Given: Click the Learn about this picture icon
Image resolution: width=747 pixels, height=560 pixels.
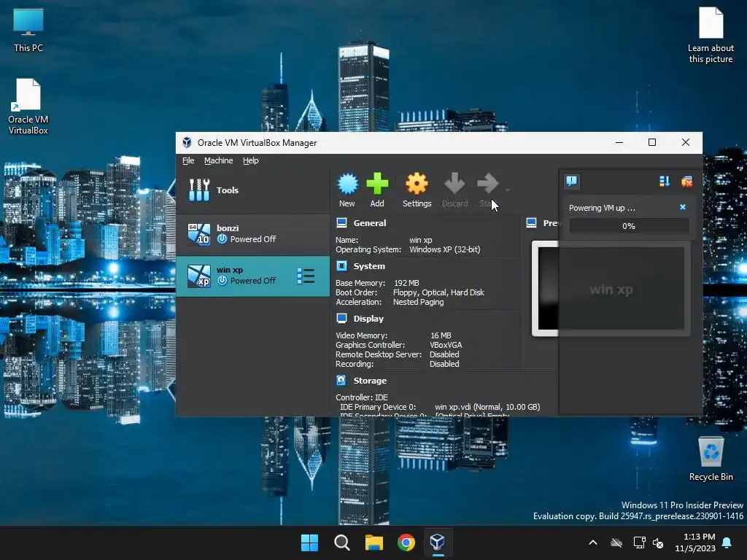Looking at the screenshot, I should click(x=711, y=35).
